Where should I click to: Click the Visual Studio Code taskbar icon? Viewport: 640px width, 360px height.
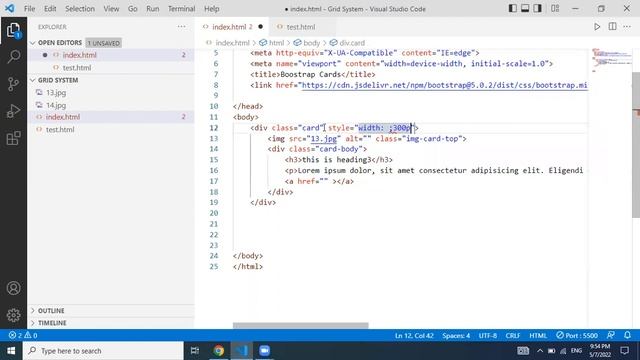click(x=242, y=351)
